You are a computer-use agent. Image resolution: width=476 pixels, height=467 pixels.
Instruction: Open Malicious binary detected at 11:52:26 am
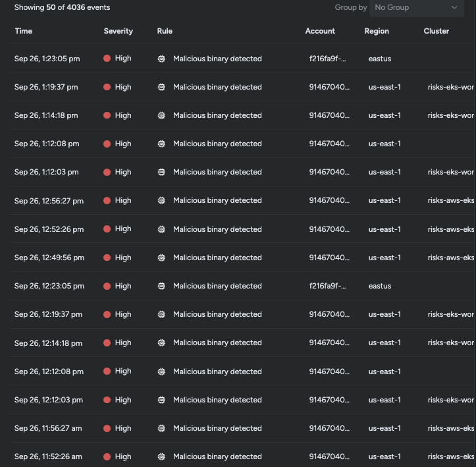pyautogui.click(x=217, y=456)
